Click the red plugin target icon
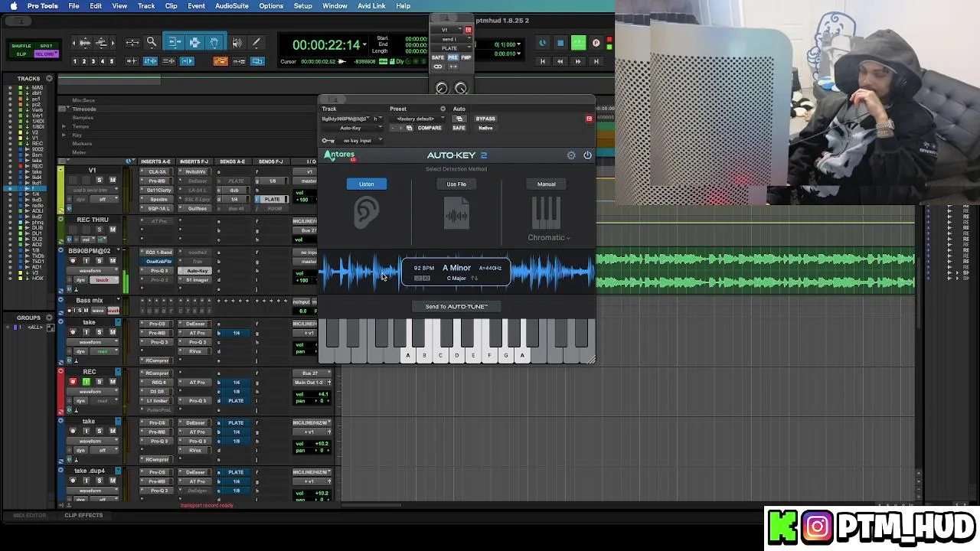 (589, 119)
